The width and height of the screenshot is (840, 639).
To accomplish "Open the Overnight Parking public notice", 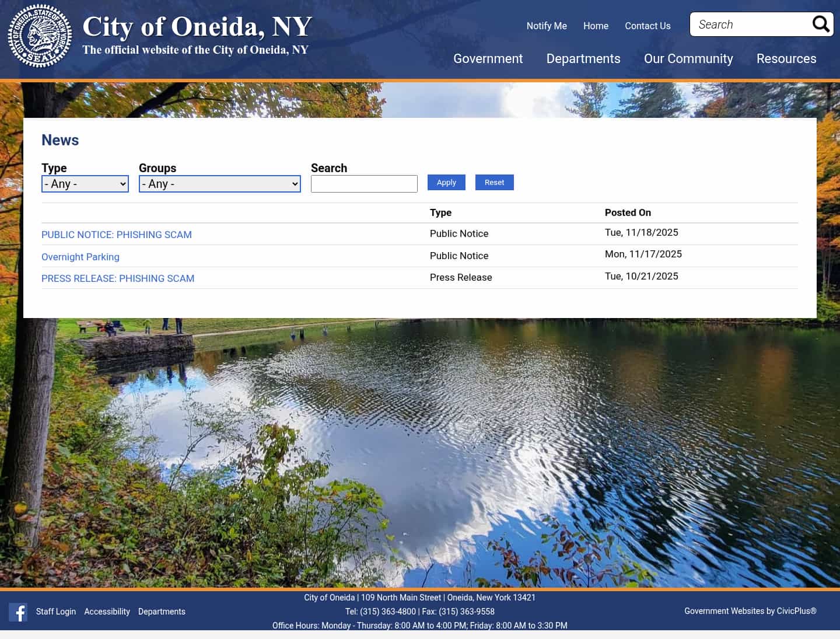I will (80, 257).
